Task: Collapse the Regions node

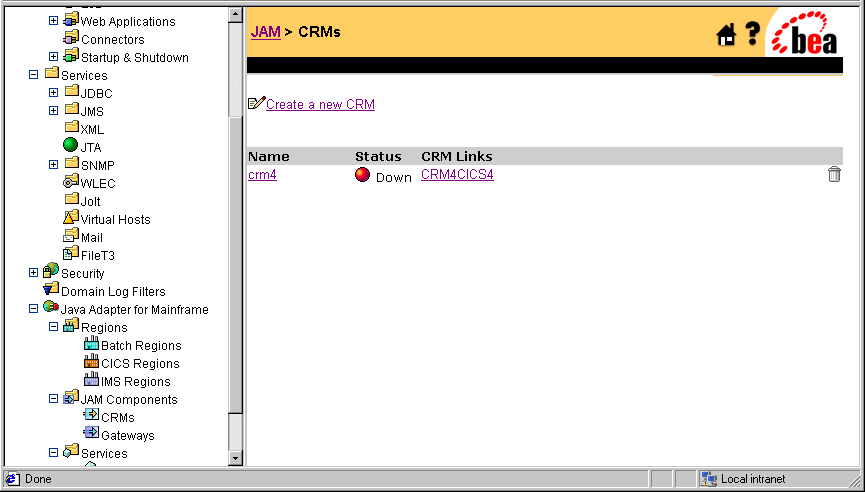Action: (x=53, y=327)
